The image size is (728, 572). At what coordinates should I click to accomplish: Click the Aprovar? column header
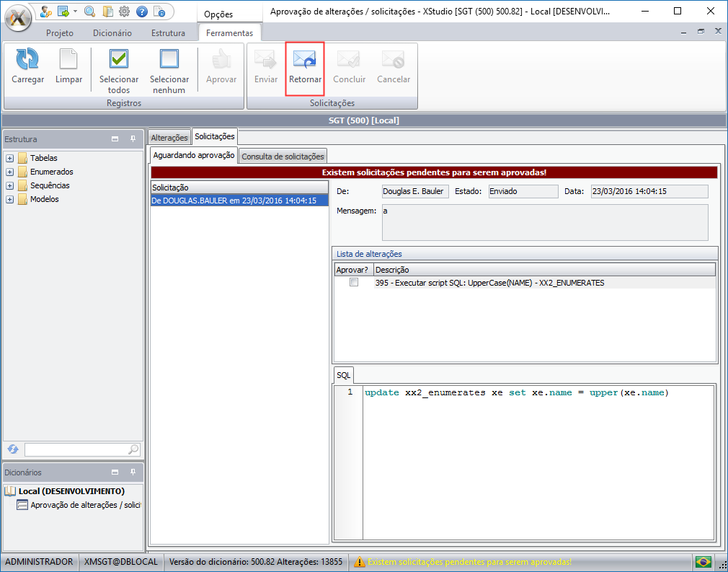tap(354, 270)
